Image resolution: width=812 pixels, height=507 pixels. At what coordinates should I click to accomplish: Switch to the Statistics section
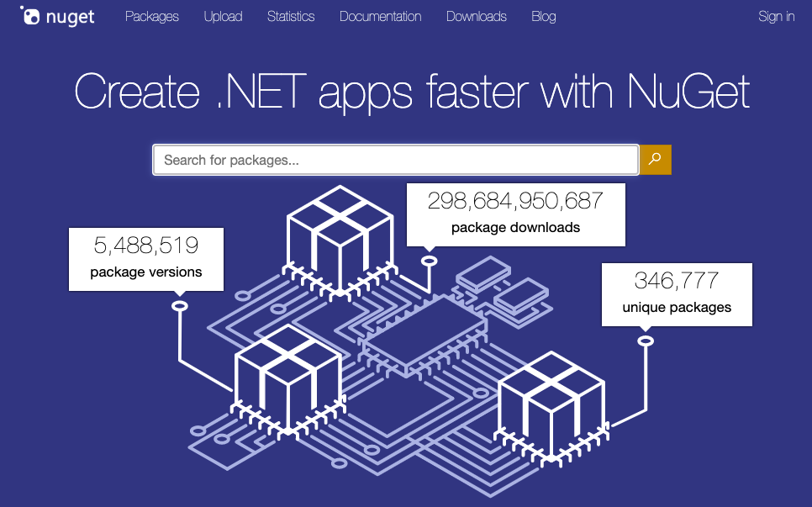(x=291, y=16)
